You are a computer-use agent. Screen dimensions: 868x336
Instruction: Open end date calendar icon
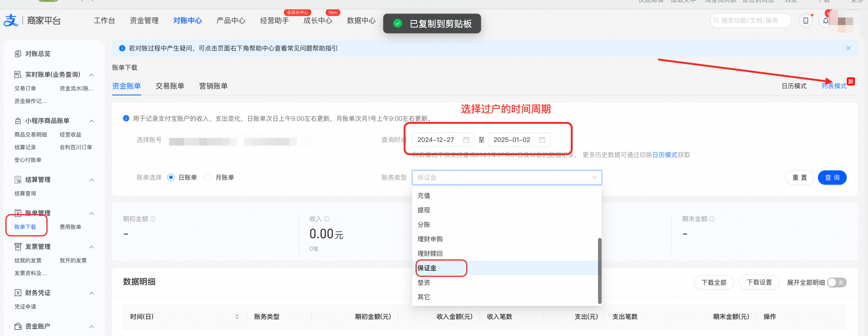(x=542, y=140)
